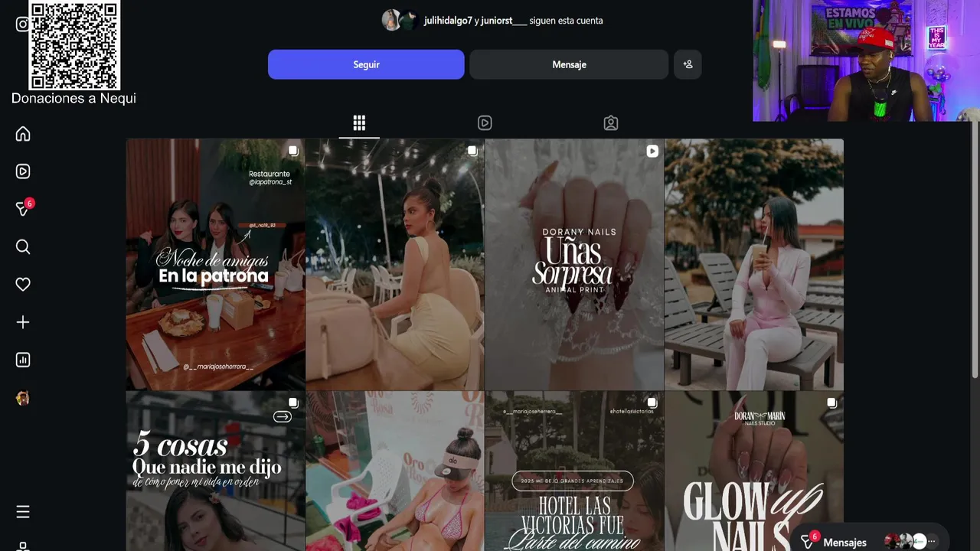Go to Home in the sidebar
This screenshot has width=980, height=551.
[x=23, y=134]
